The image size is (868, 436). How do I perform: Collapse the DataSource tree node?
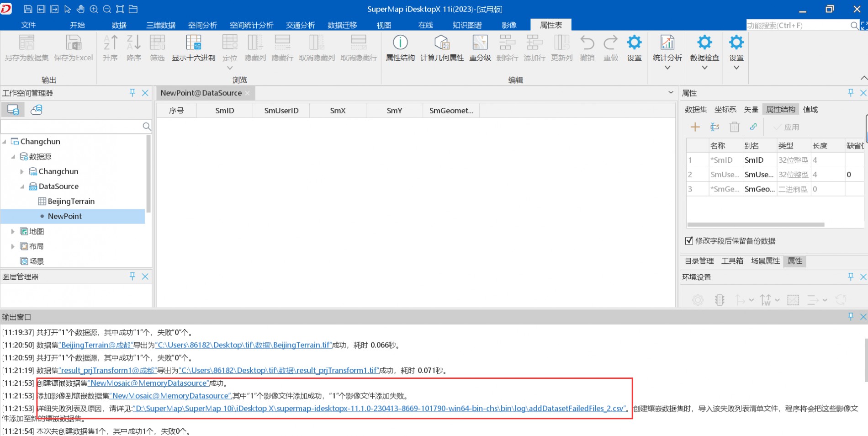click(x=22, y=186)
